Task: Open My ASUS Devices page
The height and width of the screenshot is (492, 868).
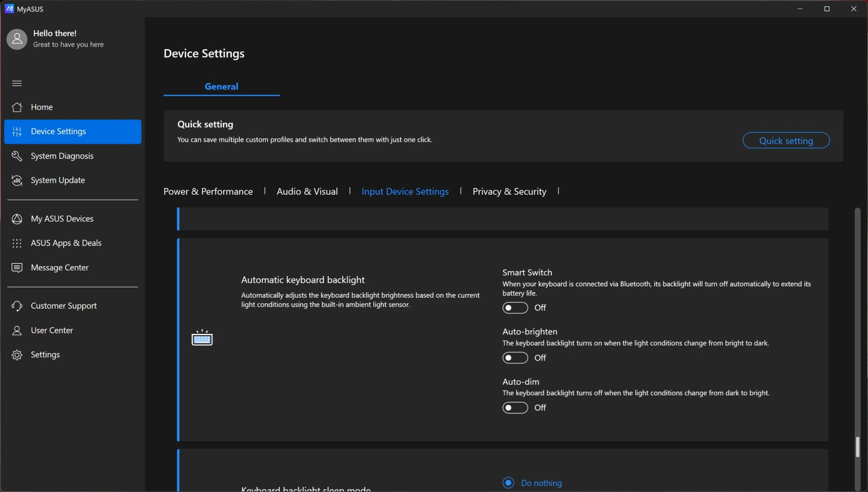Action: [72, 219]
